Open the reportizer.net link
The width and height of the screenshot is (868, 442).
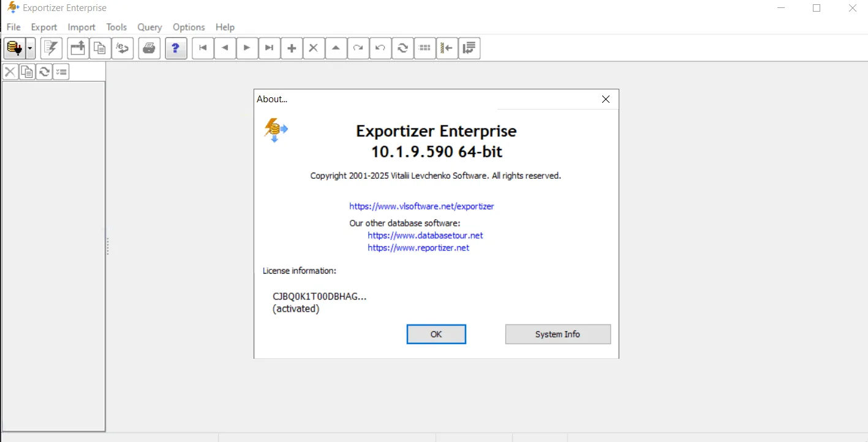[418, 248]
